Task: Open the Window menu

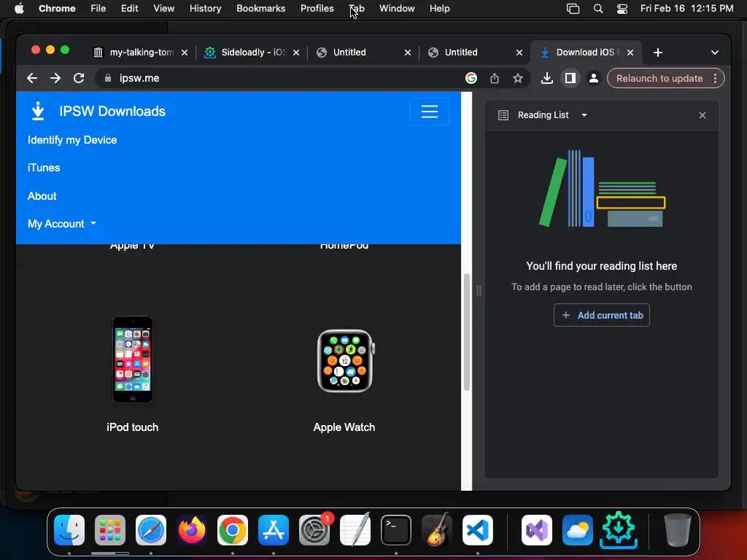Action: click(x=397, y=8)
